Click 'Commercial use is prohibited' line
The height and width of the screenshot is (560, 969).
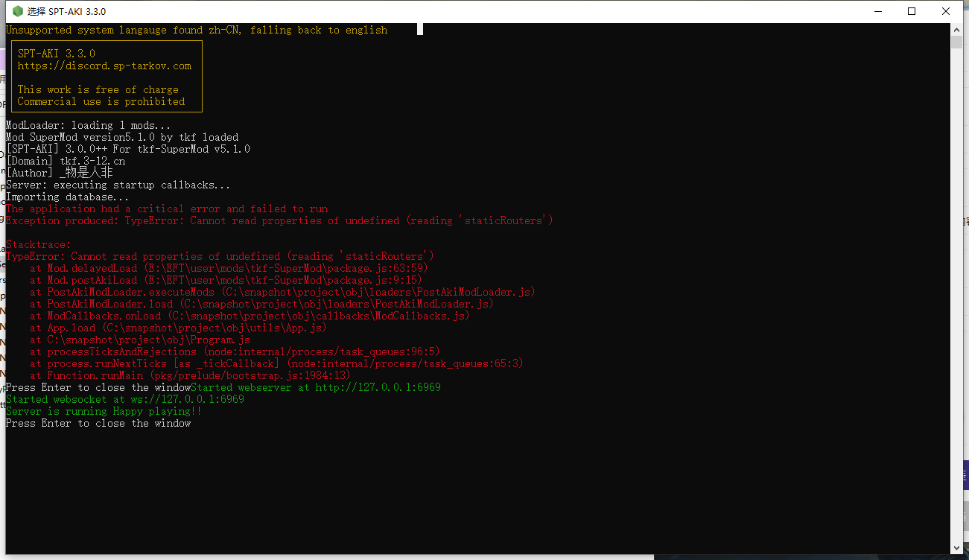tap(101, 101)
